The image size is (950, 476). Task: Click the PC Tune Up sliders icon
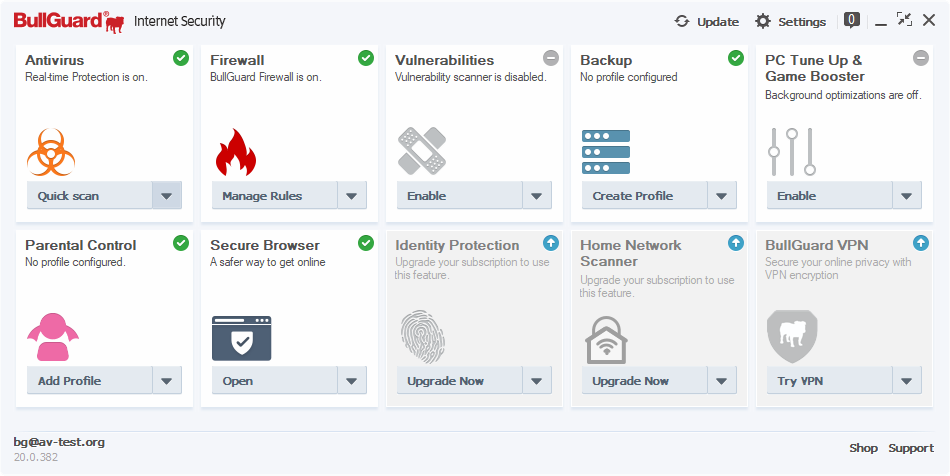click(791, 151)
